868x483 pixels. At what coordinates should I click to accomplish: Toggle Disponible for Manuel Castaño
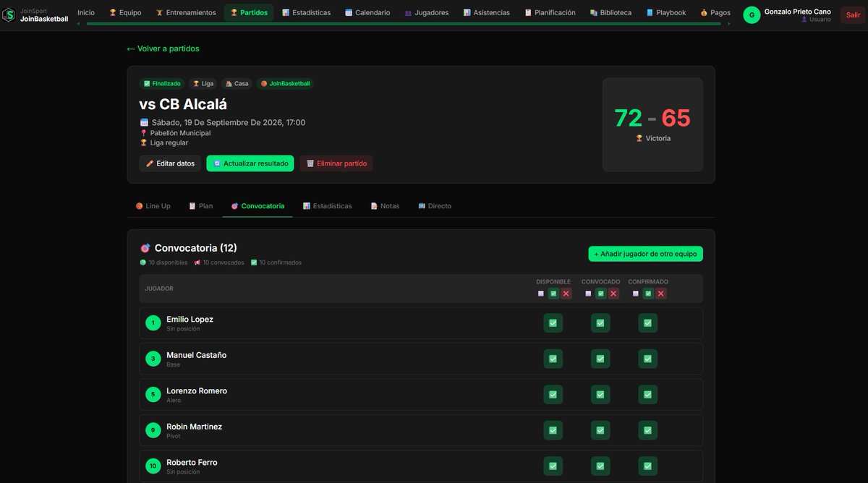tap(553, 359)
